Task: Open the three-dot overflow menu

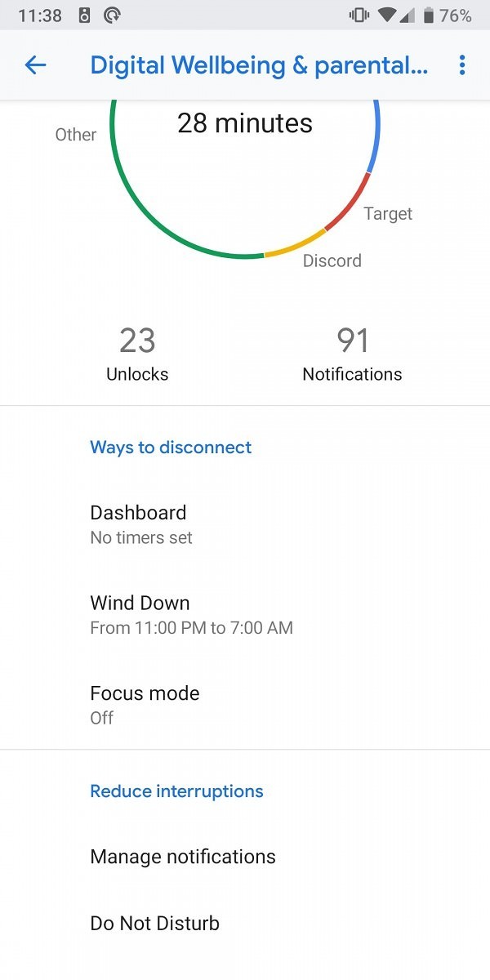Action: click(x=462, y=65)
